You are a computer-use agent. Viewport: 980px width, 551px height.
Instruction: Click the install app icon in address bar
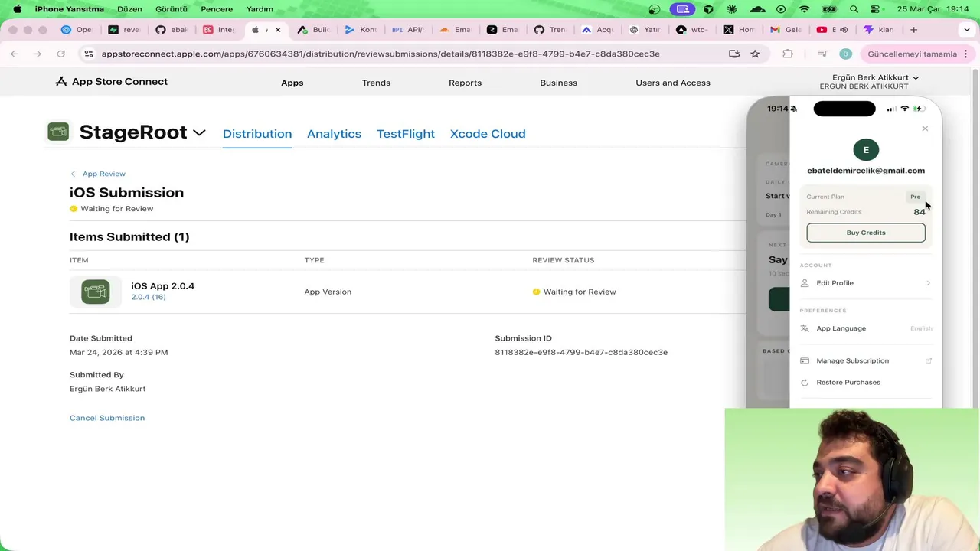point(734,54)
